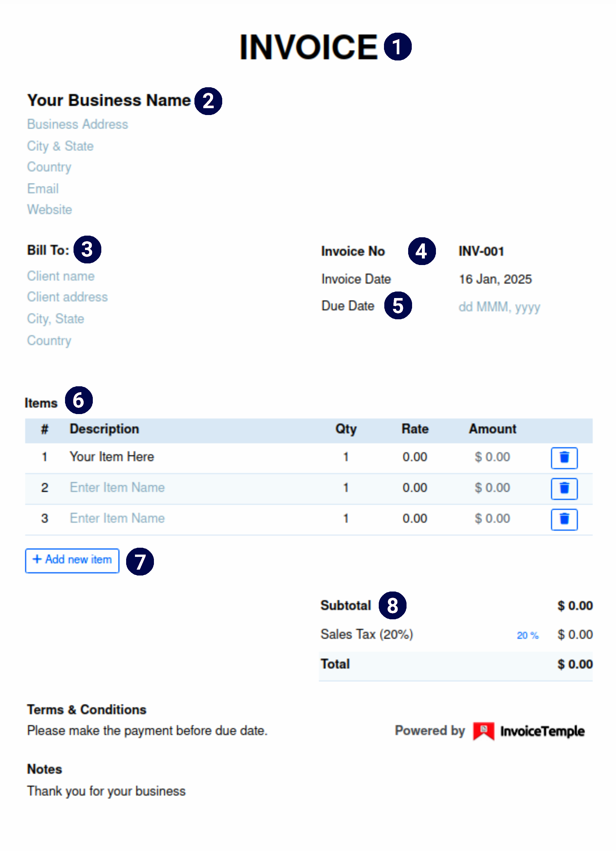Click the Your Business Name field
Image resolution: width=616 pixels, height=851 pixels.
point(109,101)
